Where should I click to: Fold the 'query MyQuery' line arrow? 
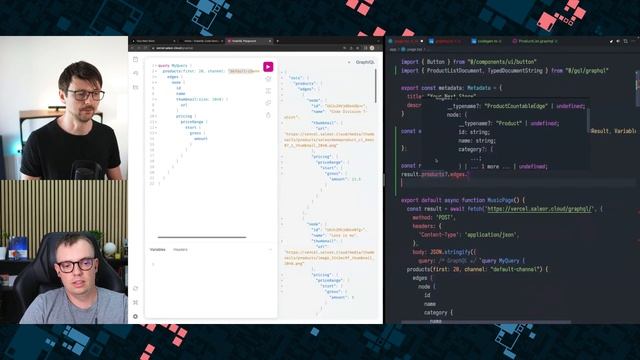[156, 66]
